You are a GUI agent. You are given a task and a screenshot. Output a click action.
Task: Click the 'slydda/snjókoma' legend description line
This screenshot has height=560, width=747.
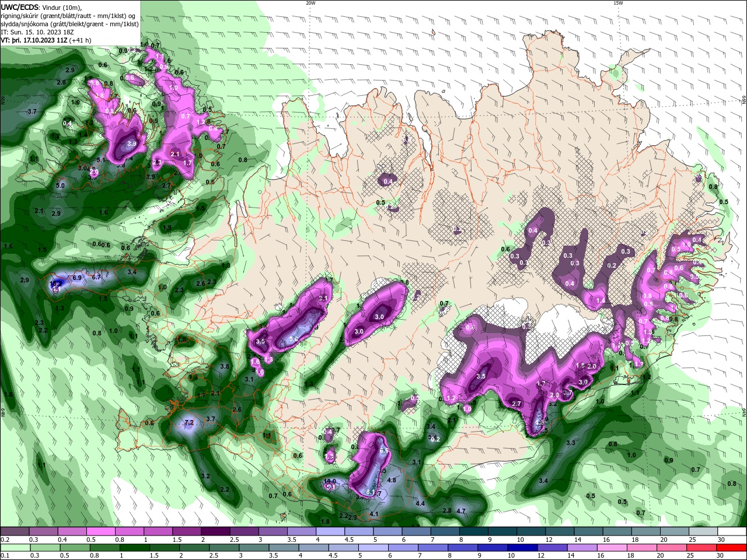point(69,24)
